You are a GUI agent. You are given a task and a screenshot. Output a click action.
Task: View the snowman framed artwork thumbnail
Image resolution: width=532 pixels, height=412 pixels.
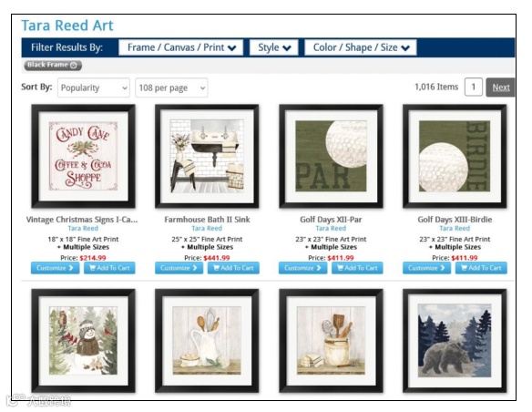point(83,341)
